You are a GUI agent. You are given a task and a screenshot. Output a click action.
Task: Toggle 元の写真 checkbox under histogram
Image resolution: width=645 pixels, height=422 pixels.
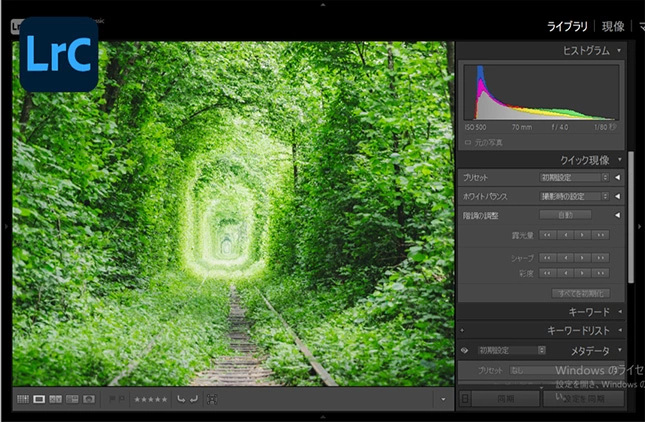(x=468, y=143)
